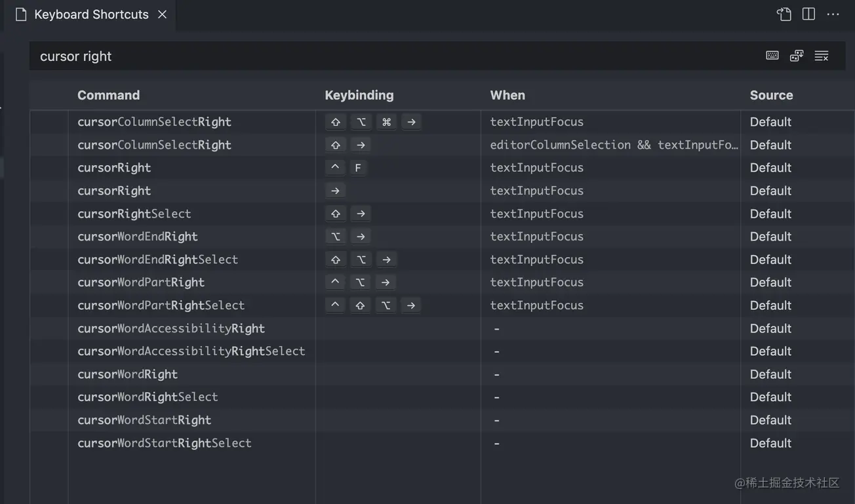Click the Record Keys keyboard icon
The height and width of the screenshot is (504, 855).
pos(772,56)
